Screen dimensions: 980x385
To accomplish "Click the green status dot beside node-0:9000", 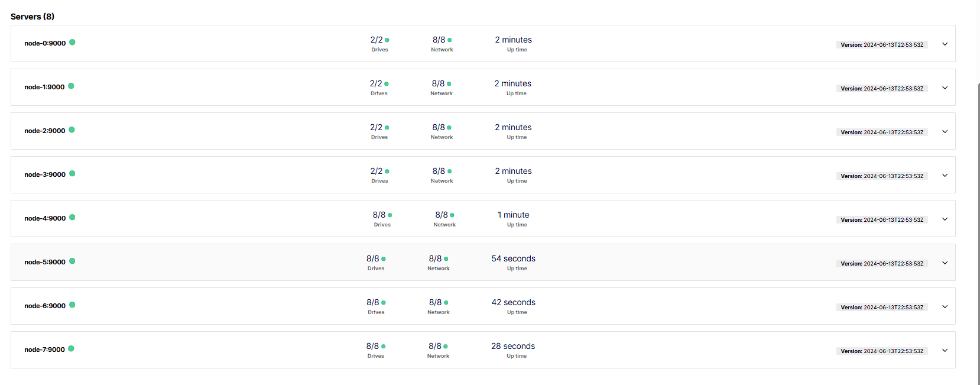I will (x=72, y=42).
